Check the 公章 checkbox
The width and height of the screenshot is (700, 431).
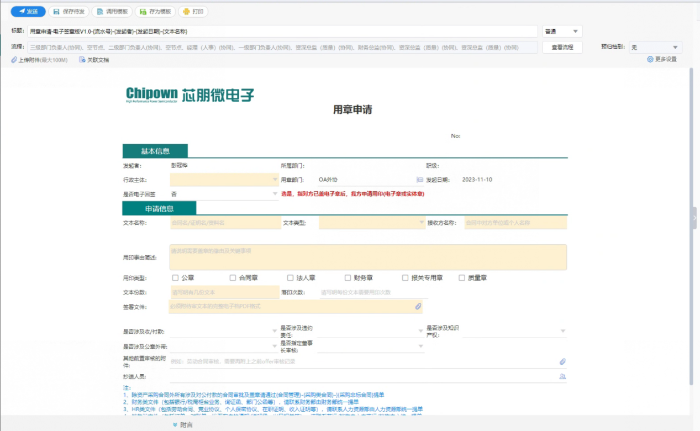point(176,277)
